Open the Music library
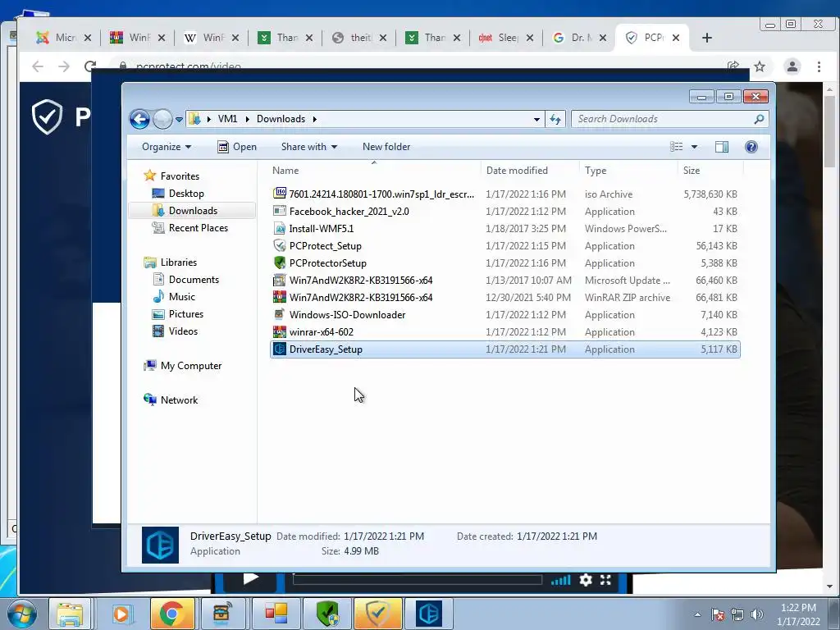840x630 pixels. [x=181, y=297]
